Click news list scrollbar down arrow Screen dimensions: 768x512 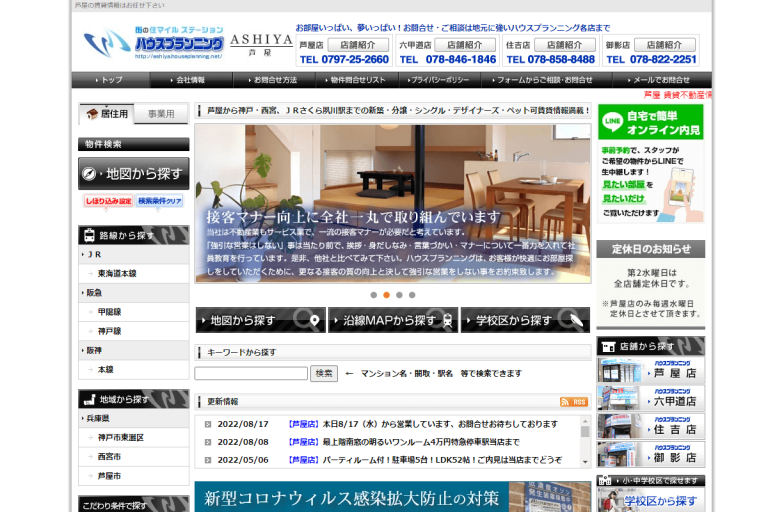click(x=585, y=462)
